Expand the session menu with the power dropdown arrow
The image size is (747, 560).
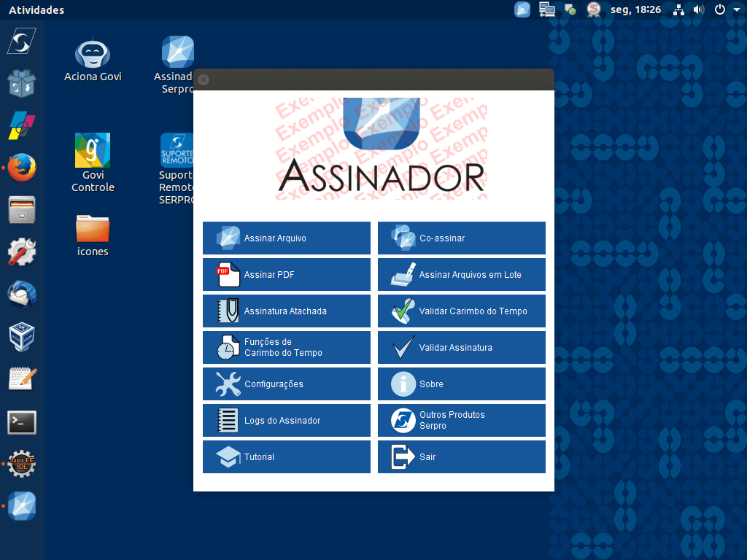point(737,9)
